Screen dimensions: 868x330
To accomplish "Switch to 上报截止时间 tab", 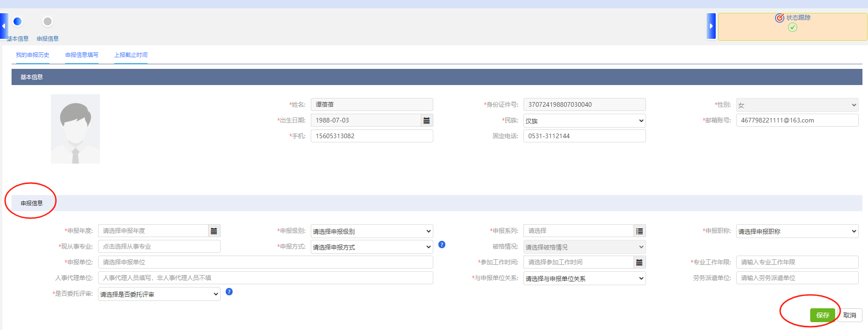I will tap(131, 55).
